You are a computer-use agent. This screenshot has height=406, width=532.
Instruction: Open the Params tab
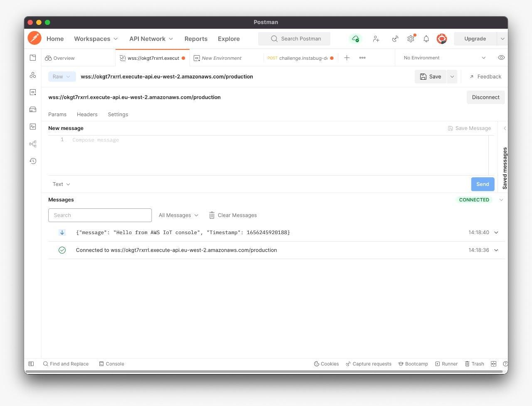pos(57,115)
